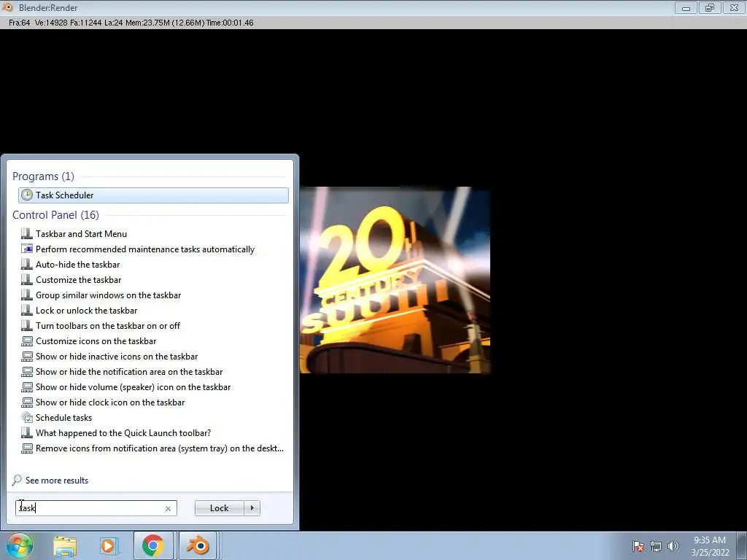This screenshot has height=560, width=747.
Task: Open Auto-hide the taskbar setting
Action: [x=77, y=264]
